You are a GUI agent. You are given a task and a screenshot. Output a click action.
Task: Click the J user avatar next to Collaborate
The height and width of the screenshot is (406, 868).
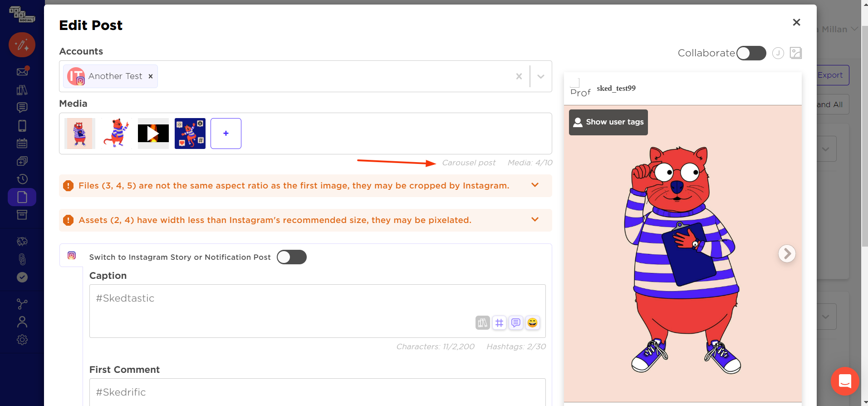778,53
